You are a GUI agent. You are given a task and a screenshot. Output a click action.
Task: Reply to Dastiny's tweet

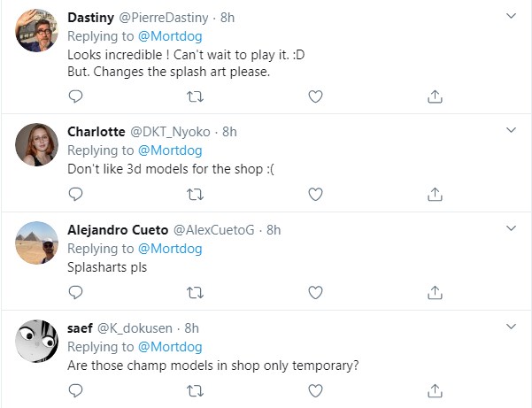click(x=75, y=96)
